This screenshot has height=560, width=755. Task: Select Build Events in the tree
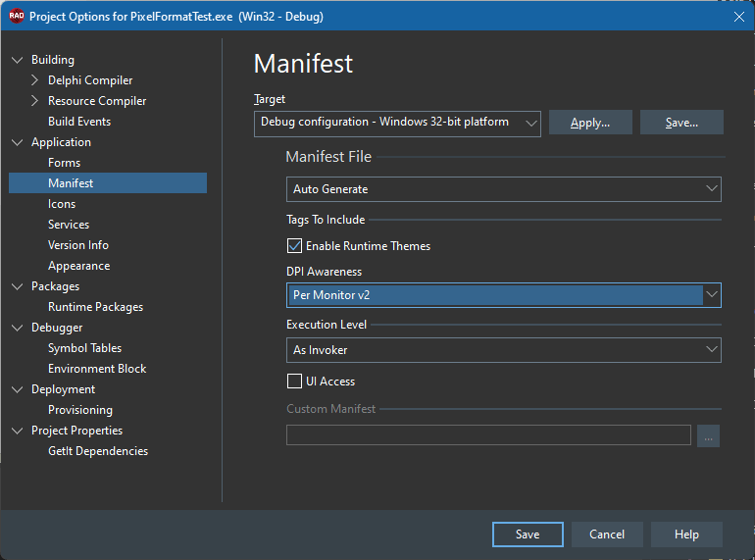click(79, 122)
